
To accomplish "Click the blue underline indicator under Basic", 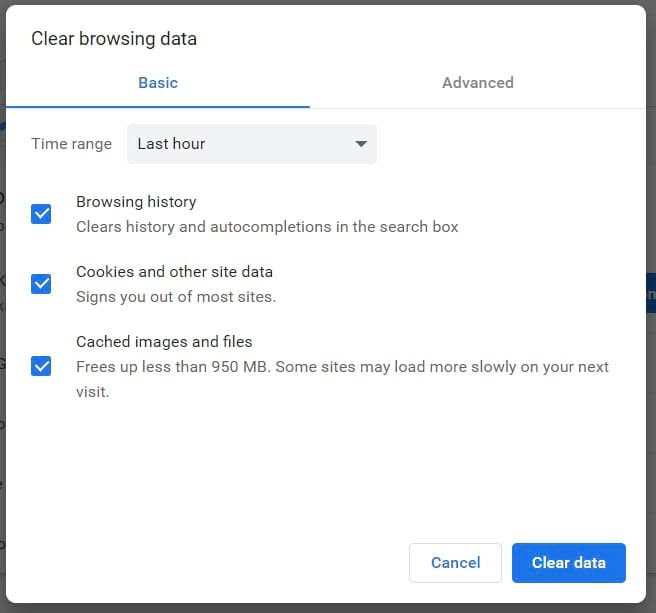I will [158, 106].
